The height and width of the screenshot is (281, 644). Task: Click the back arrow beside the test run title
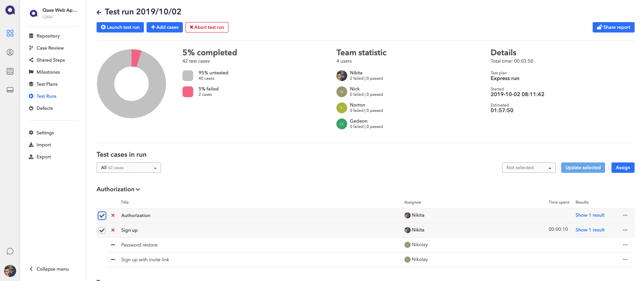click(99, 12)
